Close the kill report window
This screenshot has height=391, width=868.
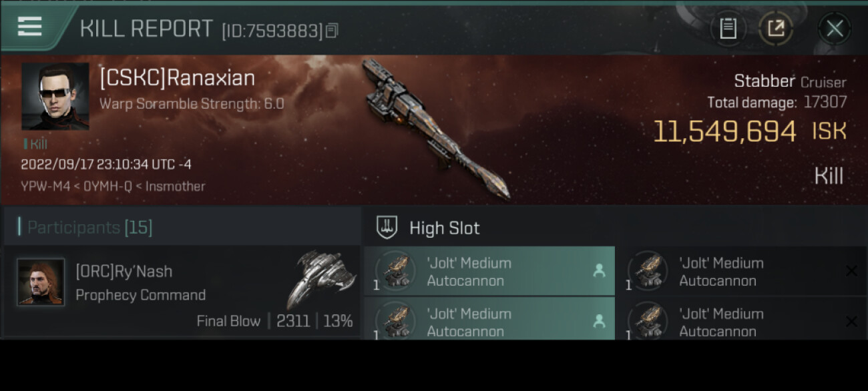point(834,28)
